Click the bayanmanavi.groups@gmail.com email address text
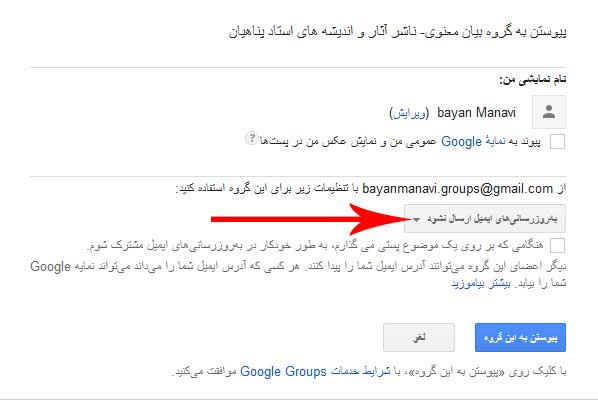The height and width of the screenshot is (400, 598). (x=457, y=189)
